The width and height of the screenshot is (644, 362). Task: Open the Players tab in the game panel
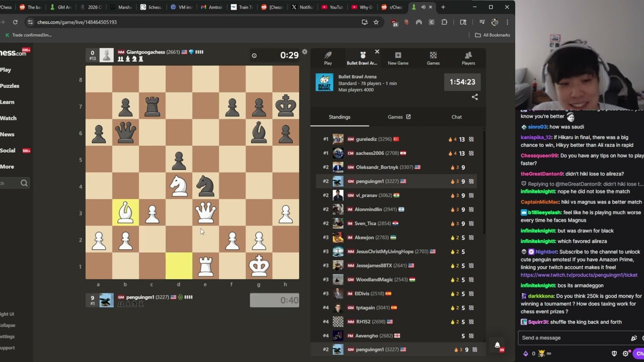[468, 58]
